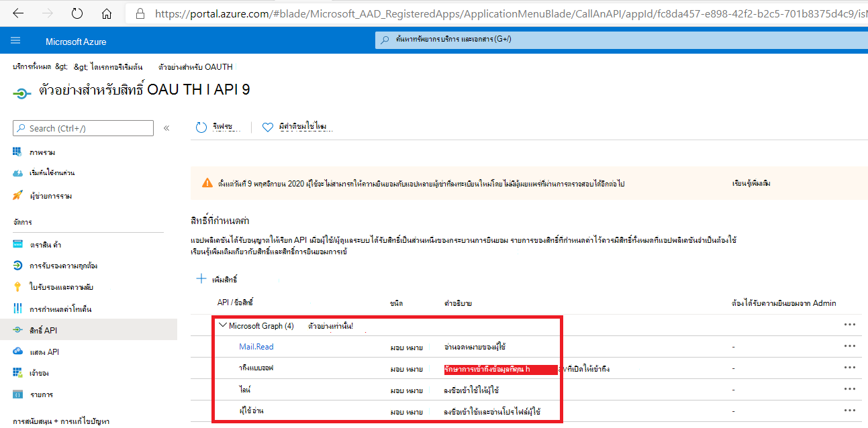This screenshot has width=868, height=428.
Task: Open การรับรองความถูกต้อง menu item
Action: pyautogui.click(x=64, y=266)
